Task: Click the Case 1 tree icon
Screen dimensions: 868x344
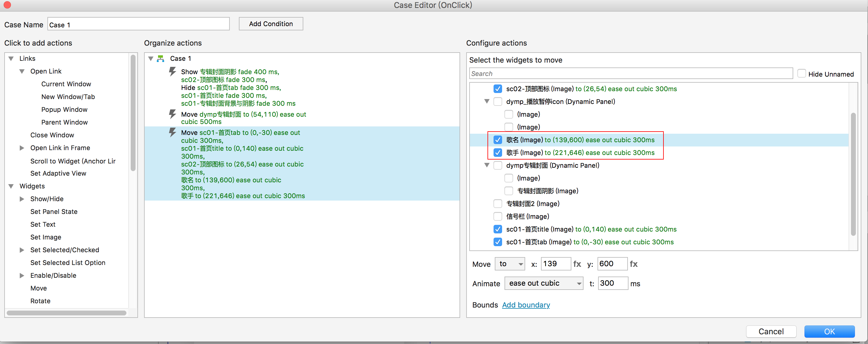Action: pos(161,59)
